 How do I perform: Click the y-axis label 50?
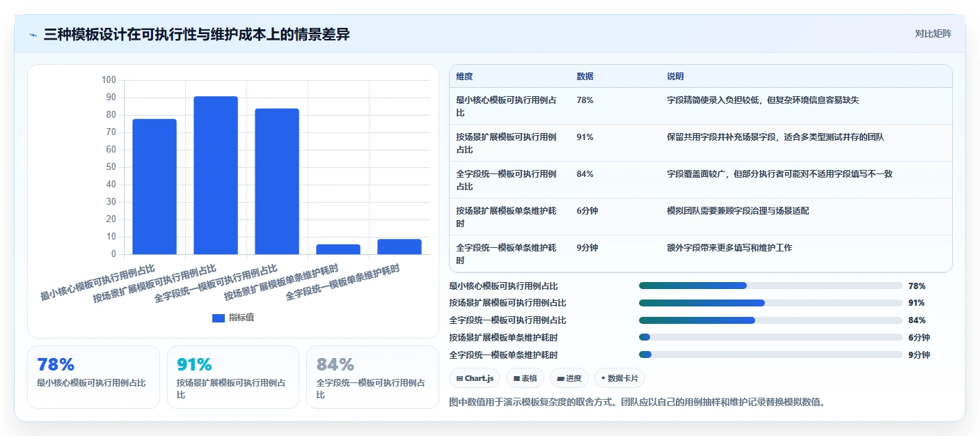coord(111,167)
